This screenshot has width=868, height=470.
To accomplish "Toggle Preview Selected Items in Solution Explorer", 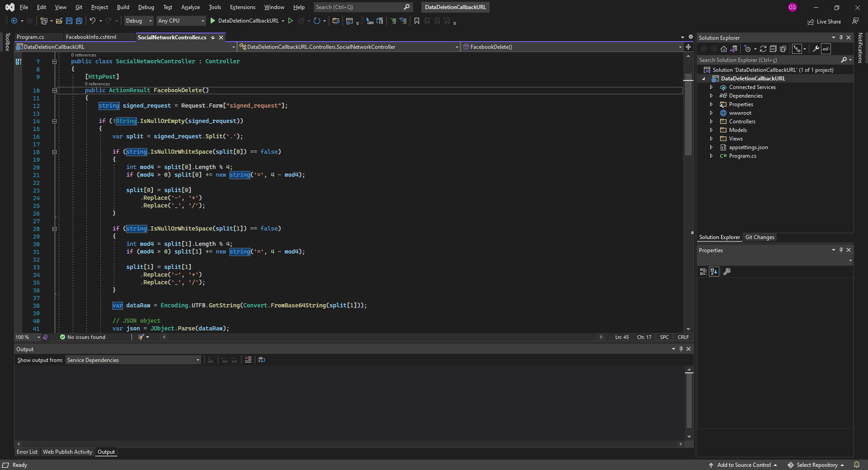I will click(826, 49).
